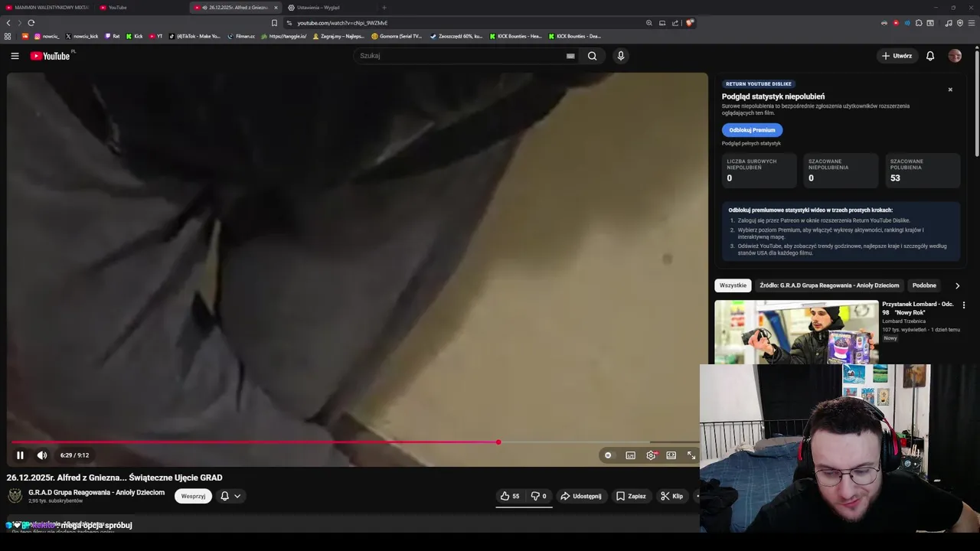Select the Podobne filter chip

[x=924, y=285]
